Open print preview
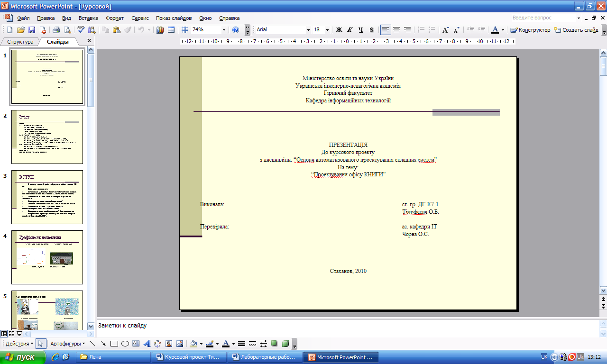This screenshot has height=364, width=607. (x=67, y=30)
